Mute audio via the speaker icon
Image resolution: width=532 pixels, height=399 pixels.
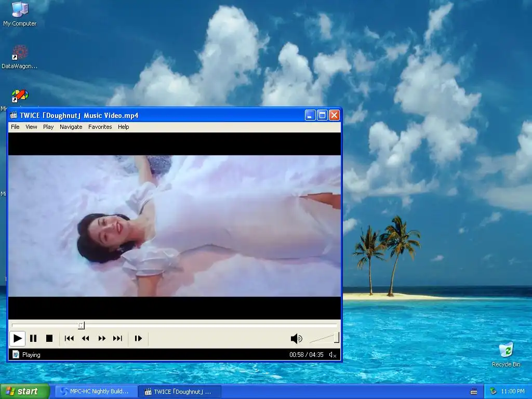coord(296,338)
